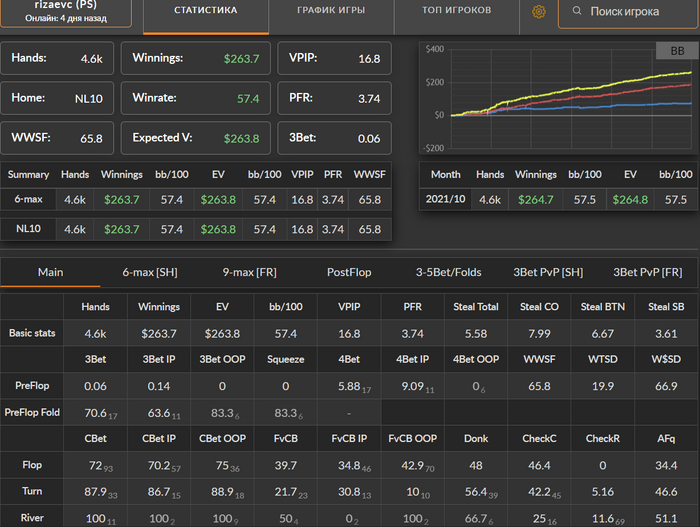The image size is (700, 527).
Task: Click the $264.7 winnings cell
Action: click(x=536, y=200)
